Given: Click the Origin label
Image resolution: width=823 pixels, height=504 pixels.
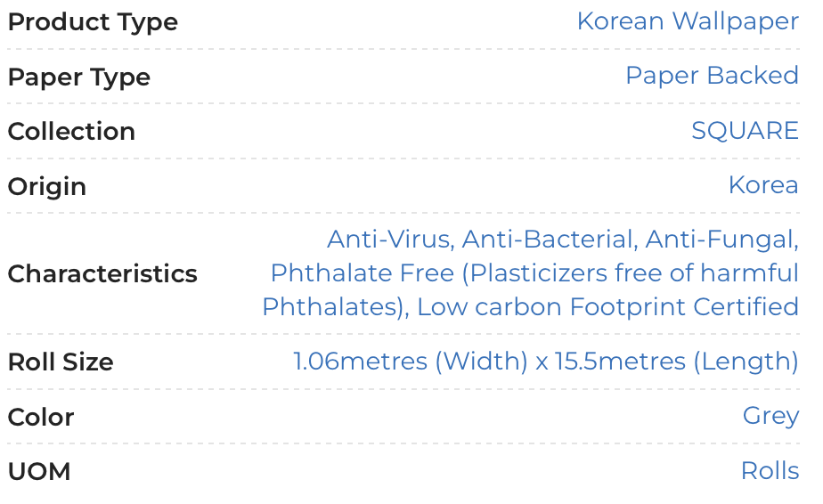Looking at the screenshot, I should pyautogui.click(x=47, y=186).
